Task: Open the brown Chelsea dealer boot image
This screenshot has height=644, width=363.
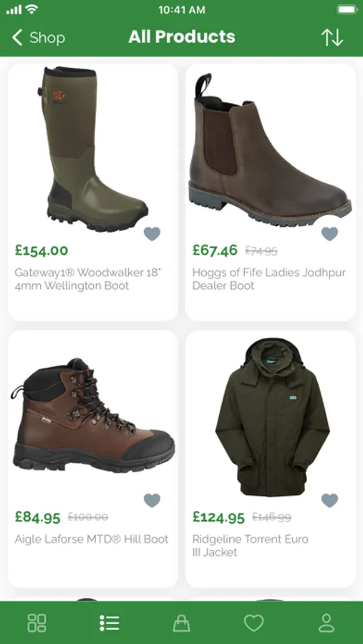Action: pos(270,150)
